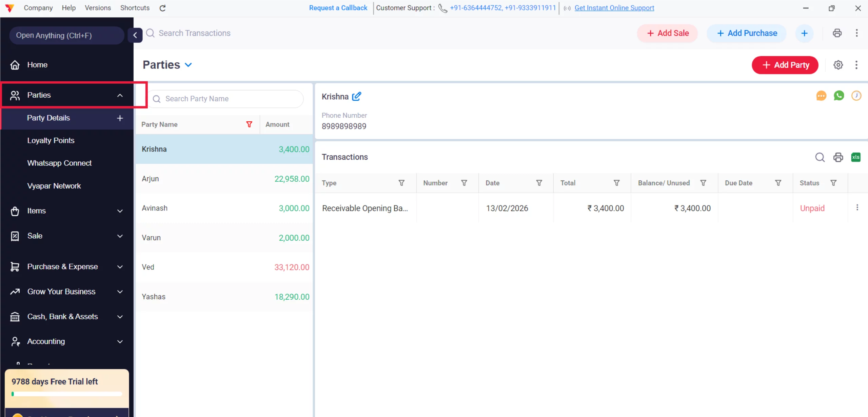
Task: Expand Cash, Bank & Assets section
Action: tap(120, 317)
